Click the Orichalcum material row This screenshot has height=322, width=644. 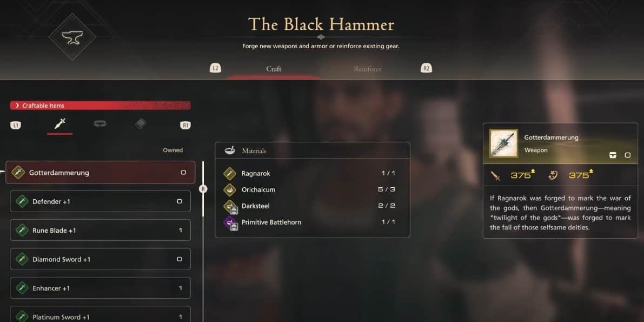point(313,189)
